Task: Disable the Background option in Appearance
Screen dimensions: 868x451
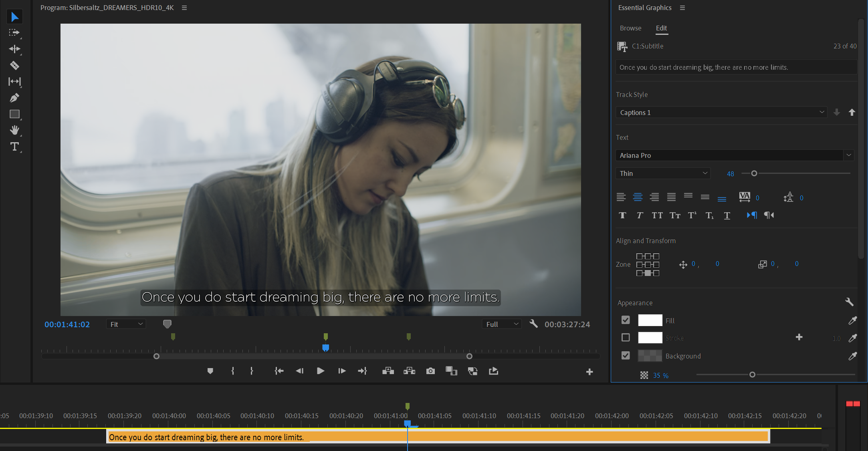Action: pos(625,356)
